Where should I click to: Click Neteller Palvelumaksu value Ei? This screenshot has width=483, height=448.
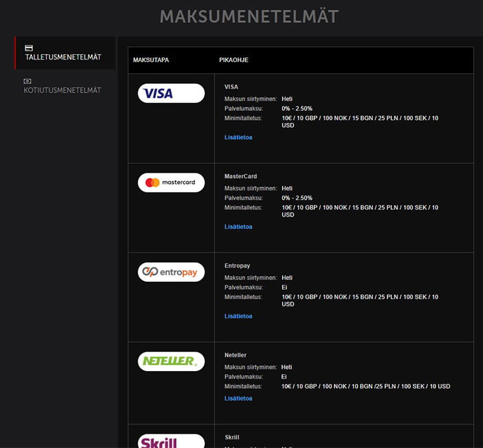click(284, 376)
